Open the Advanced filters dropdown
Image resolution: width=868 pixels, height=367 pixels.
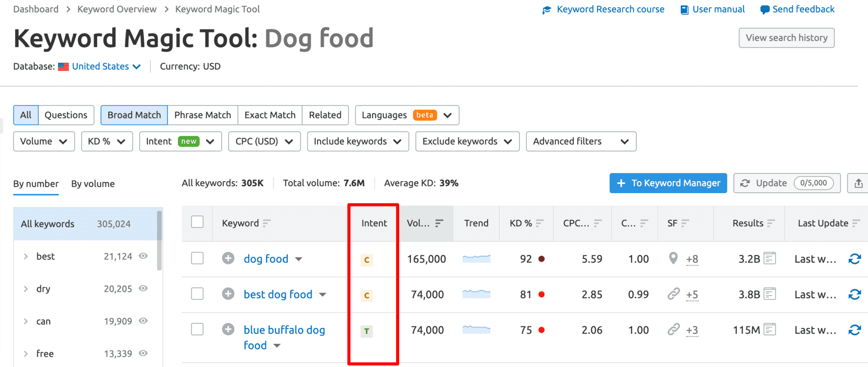(x=581, y=141)
